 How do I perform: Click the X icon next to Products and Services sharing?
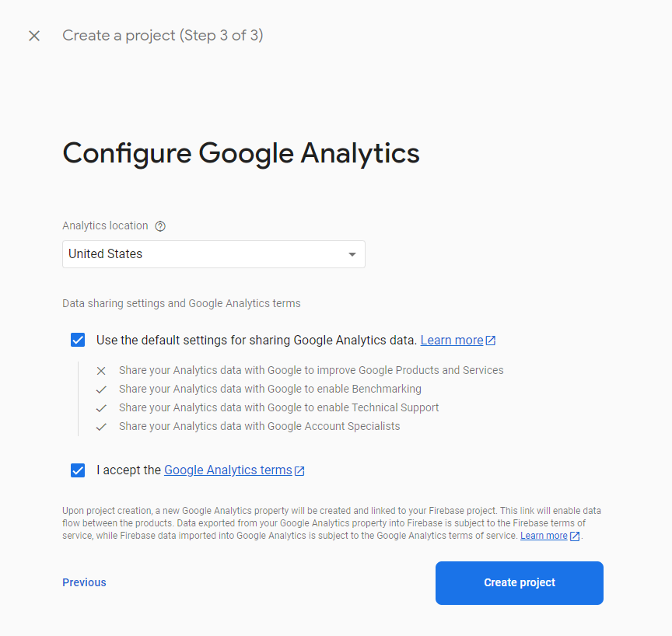coord(101,371)
